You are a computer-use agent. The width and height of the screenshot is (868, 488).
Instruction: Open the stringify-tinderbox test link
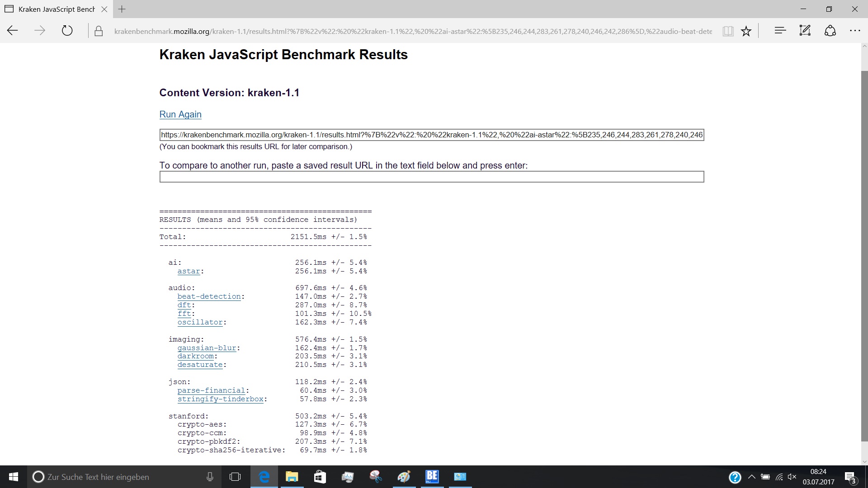click(220, 399)
